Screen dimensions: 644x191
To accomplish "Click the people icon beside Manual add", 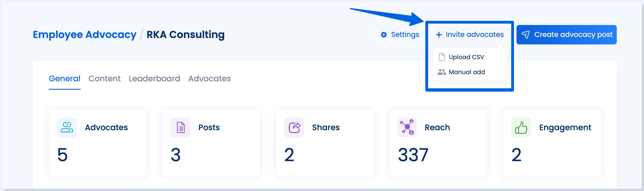I will tap(442, 72).
